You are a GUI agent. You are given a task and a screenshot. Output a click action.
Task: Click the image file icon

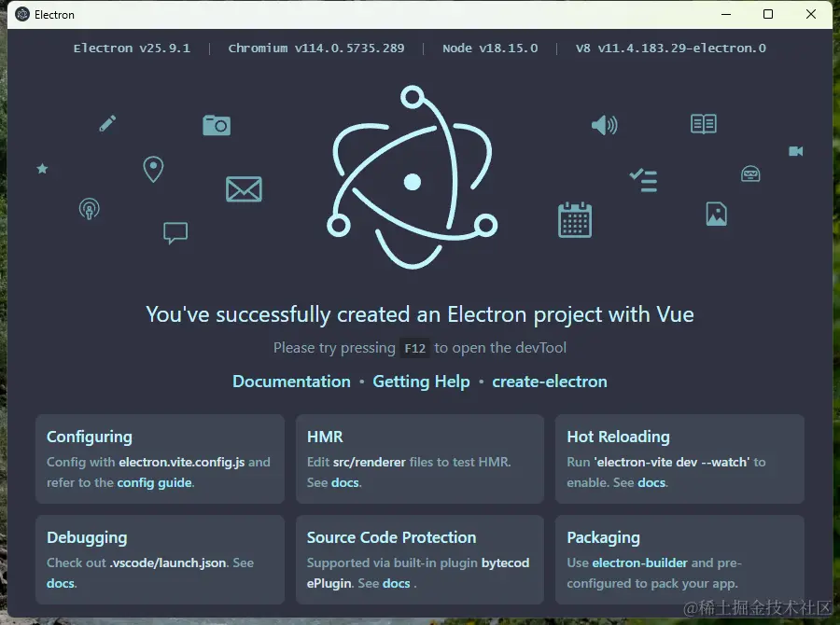pyautogui.click(x=716, y=214)
